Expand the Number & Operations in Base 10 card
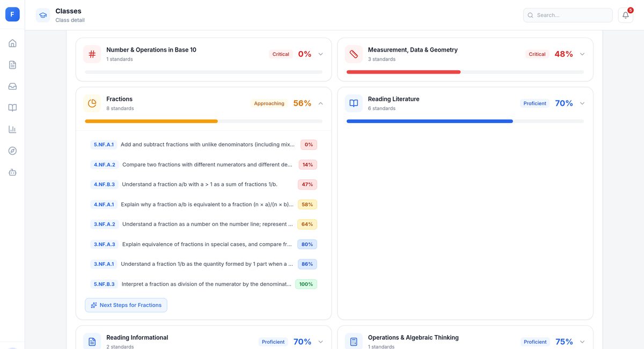Viewport: 644px width, 349px height. click(321, 54)
